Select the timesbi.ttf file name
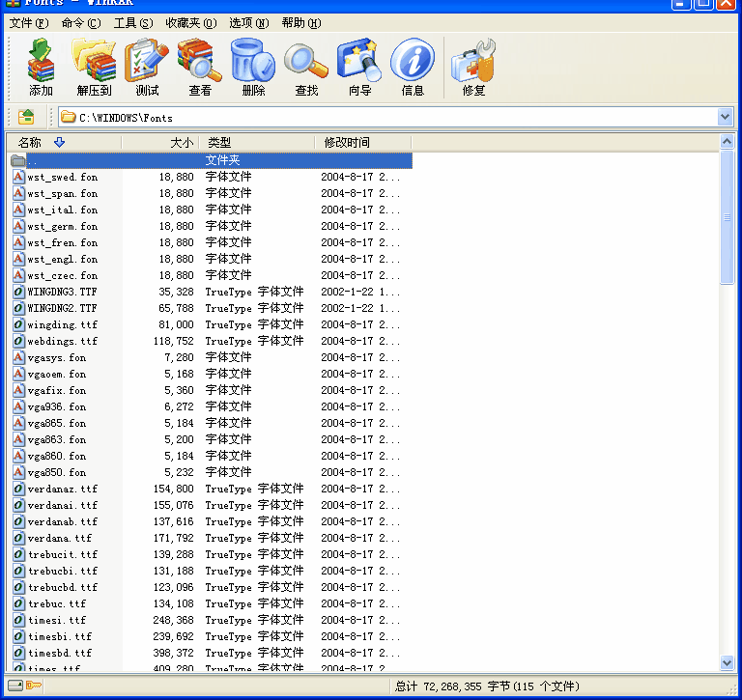Screen dimensions: 742x700 (x=60, y=636)
